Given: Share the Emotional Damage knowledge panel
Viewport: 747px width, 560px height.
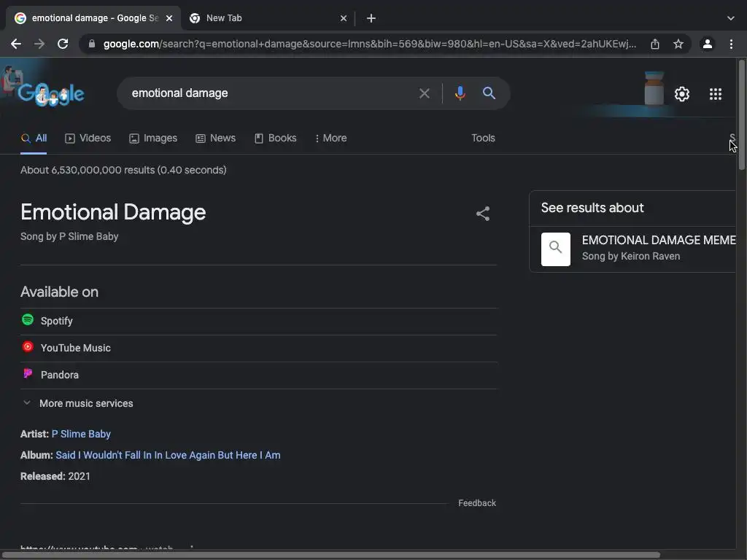Looking at the screenshot, I should (x=483, y=214).
